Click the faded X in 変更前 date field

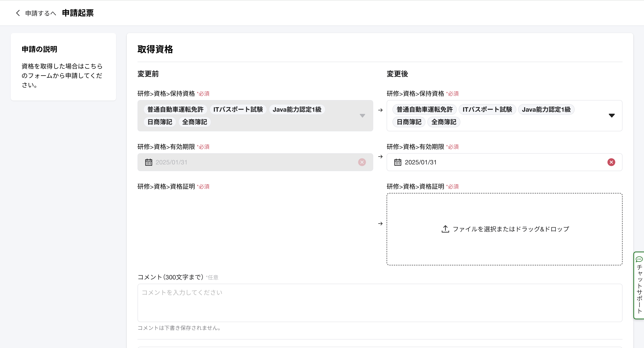point(362,162)
